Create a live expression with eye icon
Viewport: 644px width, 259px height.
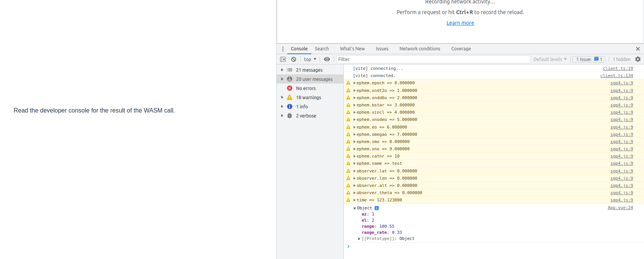click(x=327, y=59)
